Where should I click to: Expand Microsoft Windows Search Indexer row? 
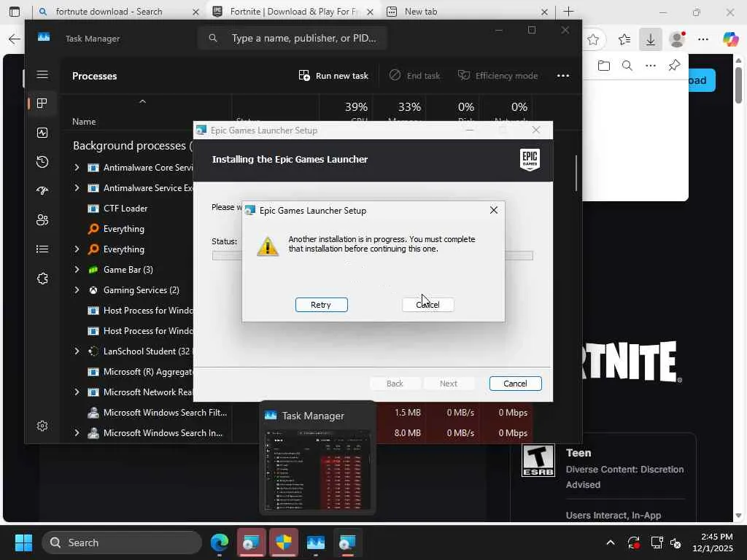(x=77, y=433)
